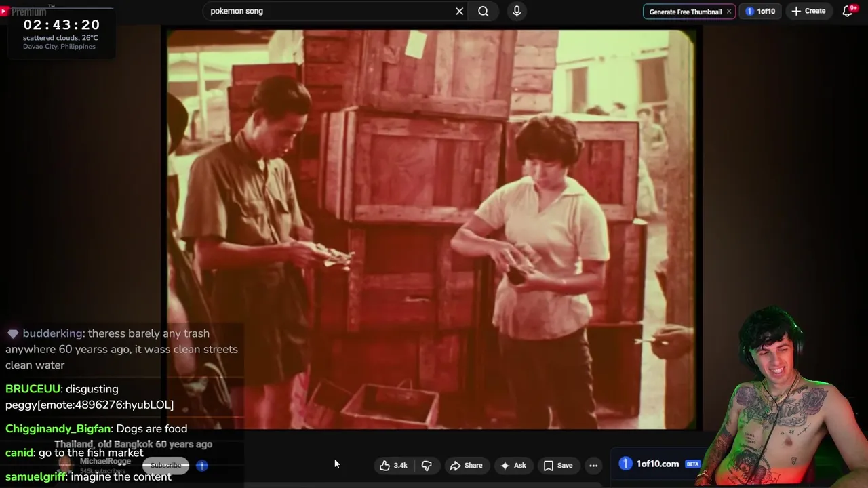Ask about this video
This screenshot has height=488, width=868.
tap(513, 465)
